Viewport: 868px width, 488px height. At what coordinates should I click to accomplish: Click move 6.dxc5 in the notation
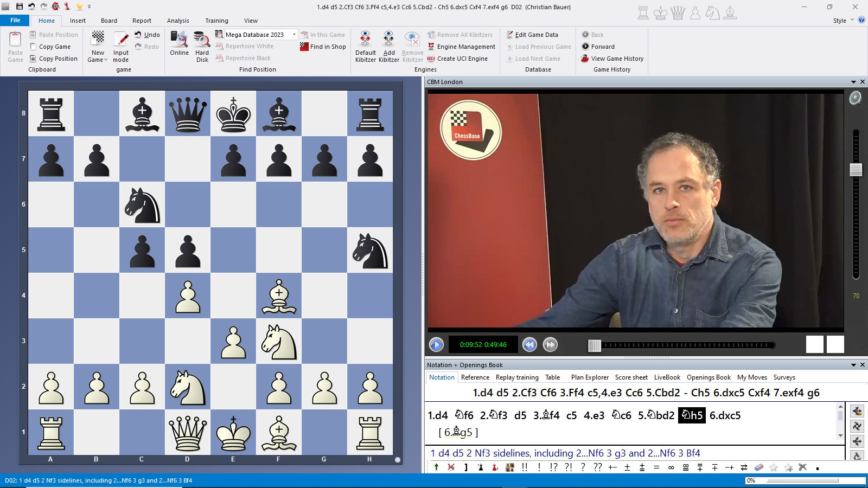coord(725,415)
